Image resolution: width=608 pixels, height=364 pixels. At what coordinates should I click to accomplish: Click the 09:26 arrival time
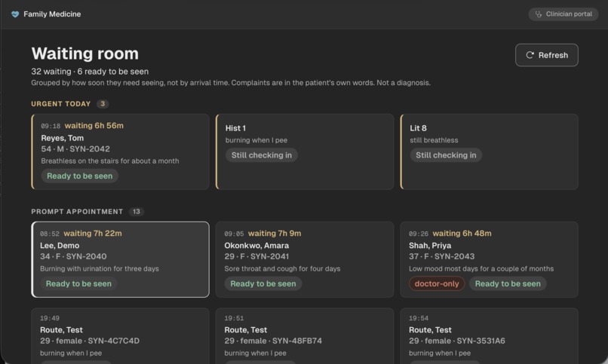point(419,234)
